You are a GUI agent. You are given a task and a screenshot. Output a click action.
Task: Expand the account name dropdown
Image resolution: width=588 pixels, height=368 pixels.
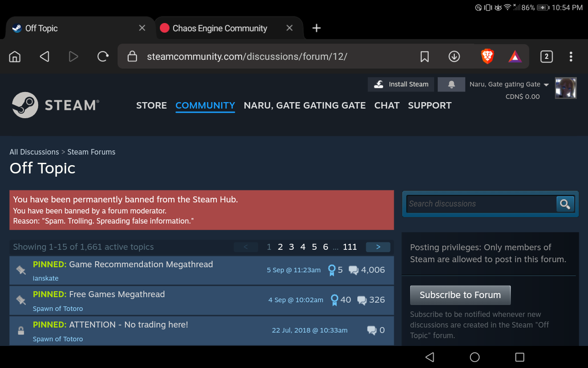coord(509,84)
